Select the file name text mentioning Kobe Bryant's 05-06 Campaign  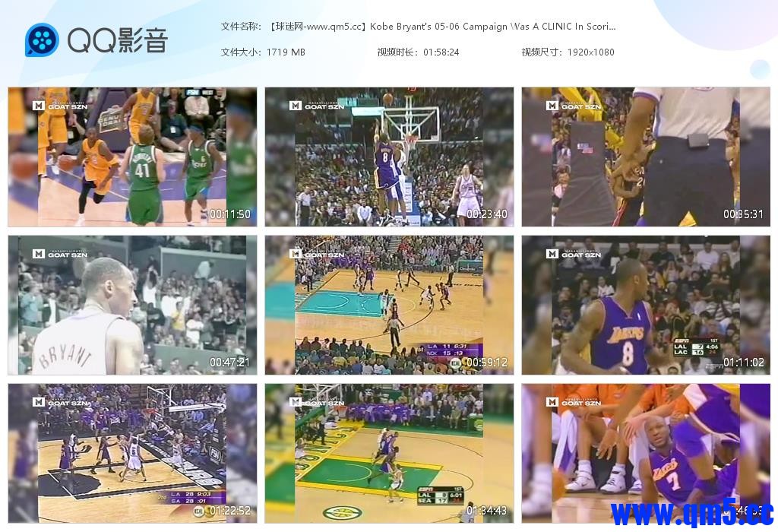click(x=418, y=27)
